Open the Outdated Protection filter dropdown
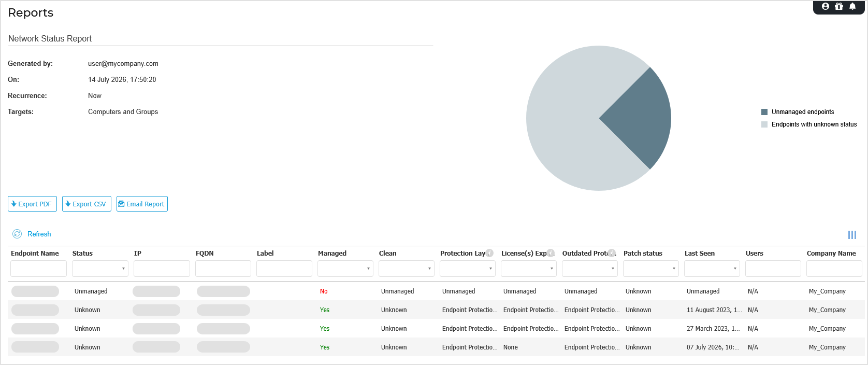 click(590, 269)
